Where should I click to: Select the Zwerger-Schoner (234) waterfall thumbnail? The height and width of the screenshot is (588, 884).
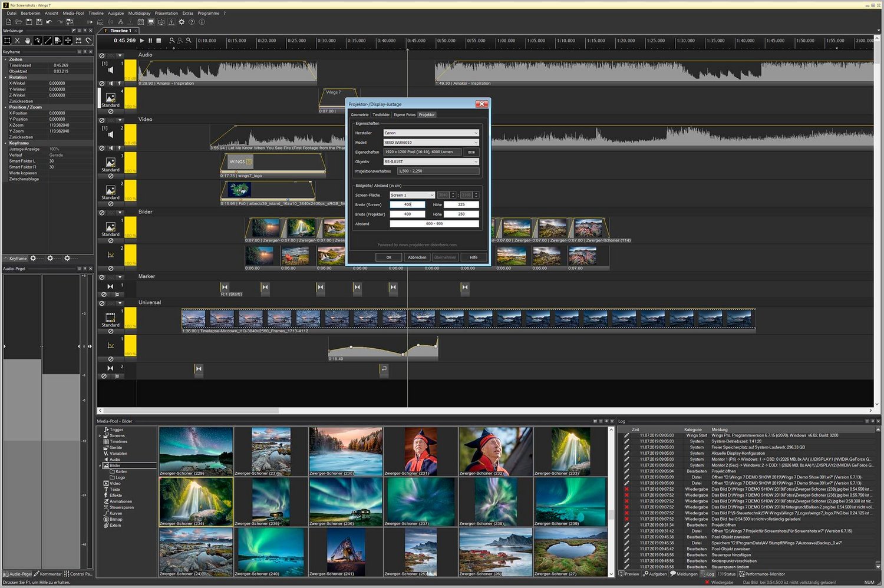click(x=196, y=501)
